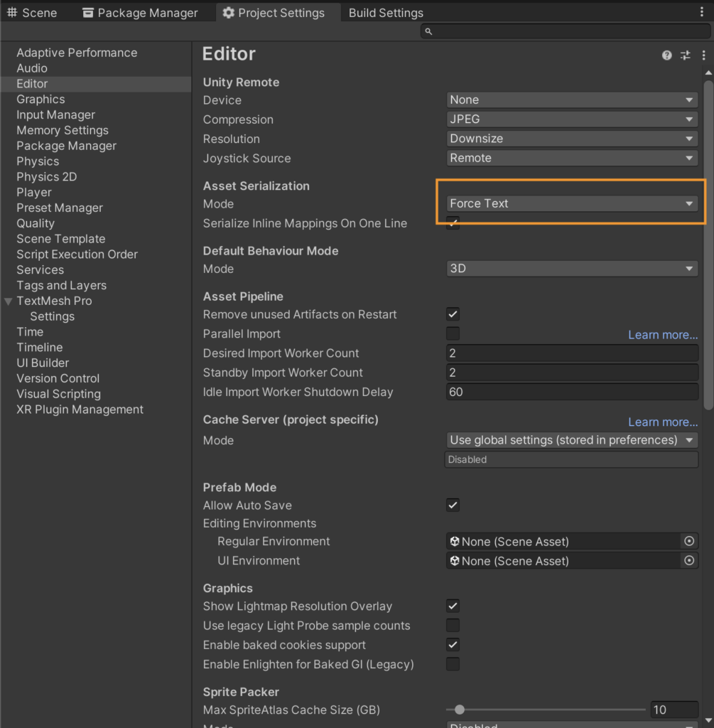Pick object for Regular Environment field
Viewport: 714px width, 728px height.
click(689, 541)
